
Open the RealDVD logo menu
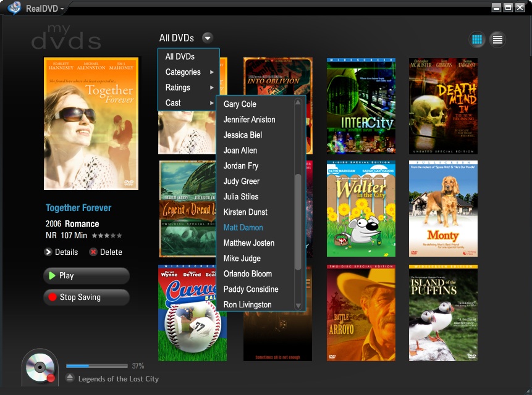[x=14, y=7]
